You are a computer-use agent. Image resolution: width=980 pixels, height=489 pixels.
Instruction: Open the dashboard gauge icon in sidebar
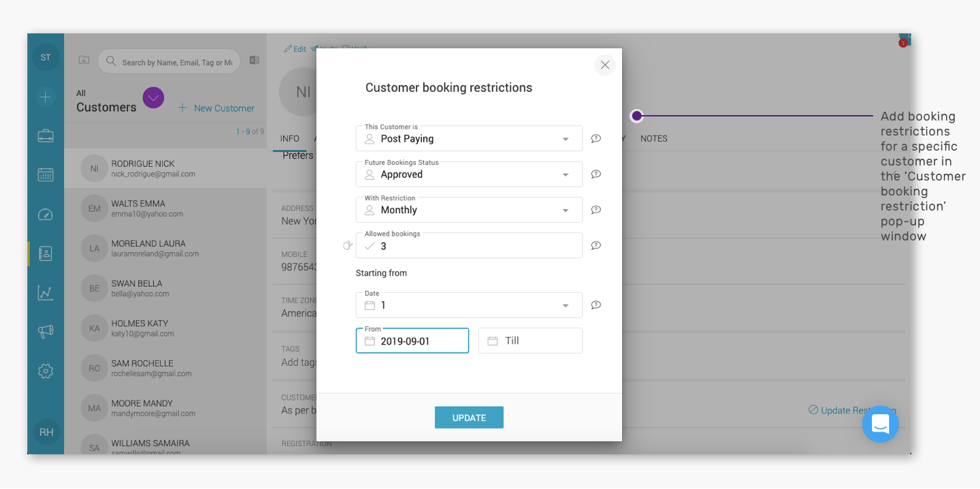(x=46, y=215)
